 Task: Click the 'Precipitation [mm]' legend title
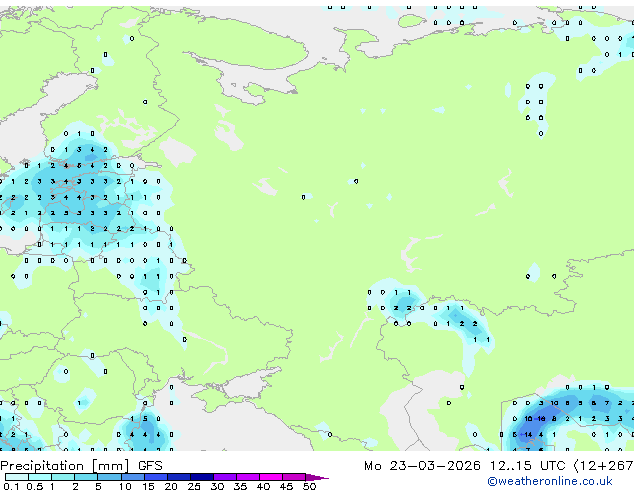point(65,466)
